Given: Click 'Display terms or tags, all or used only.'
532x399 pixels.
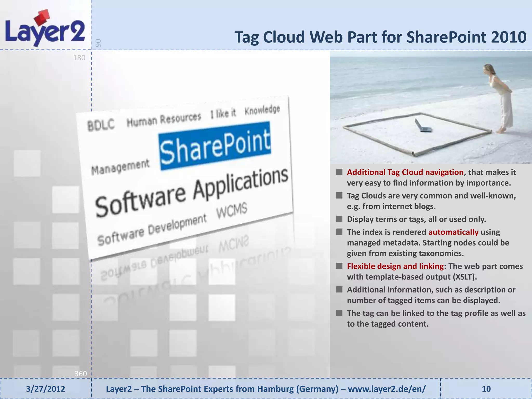Looking at the screenshot, I should (416, 219).
